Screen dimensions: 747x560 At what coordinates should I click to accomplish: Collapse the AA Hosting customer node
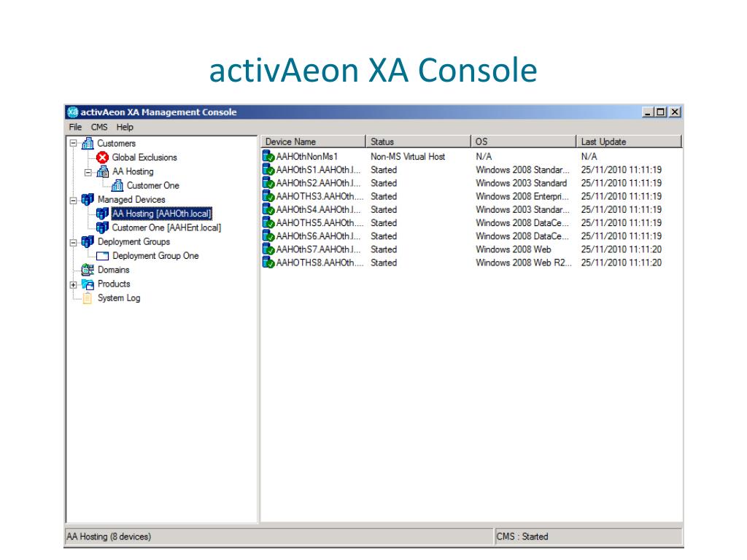click(x=88, y=172)
